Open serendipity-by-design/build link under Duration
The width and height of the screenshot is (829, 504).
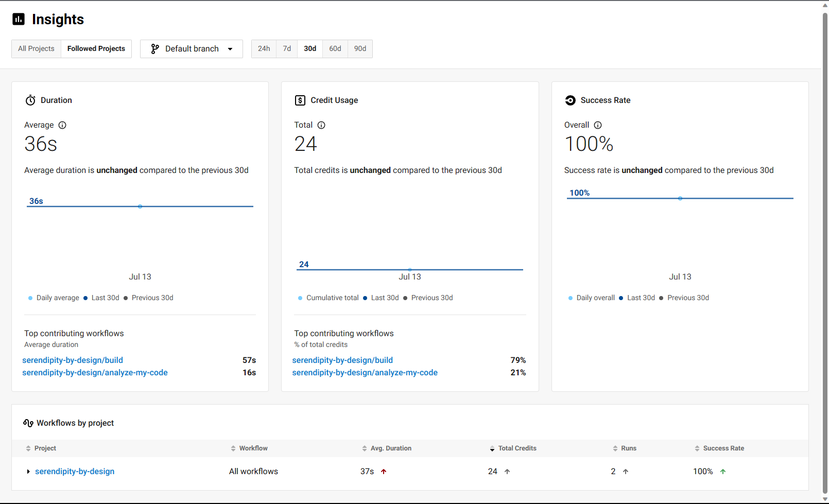73,360
